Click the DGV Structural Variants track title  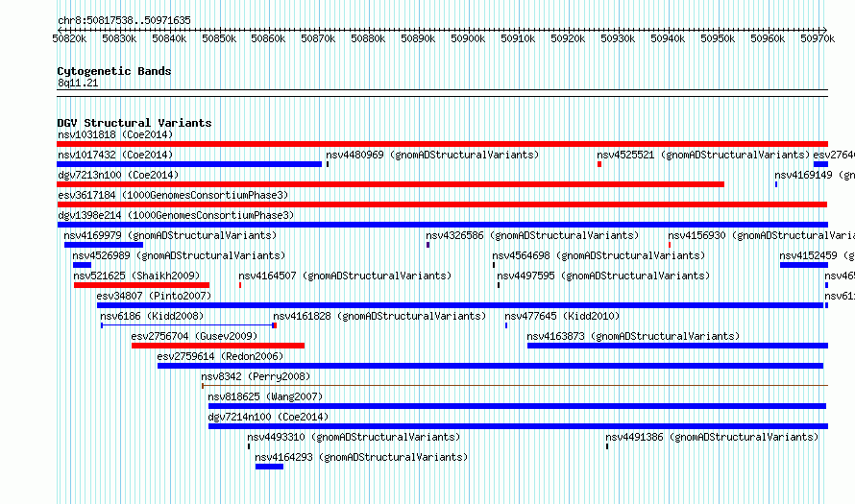(134, 123)
